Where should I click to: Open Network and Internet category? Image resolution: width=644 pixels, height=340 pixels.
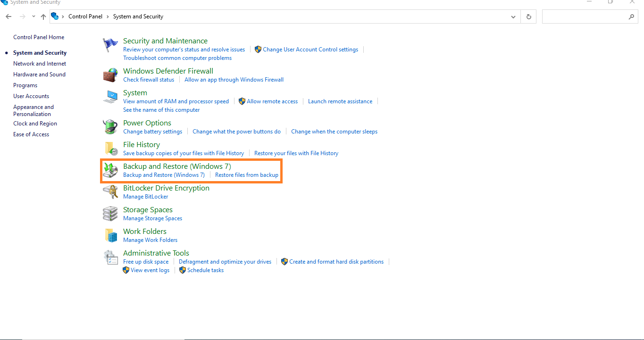coord(40,64)
